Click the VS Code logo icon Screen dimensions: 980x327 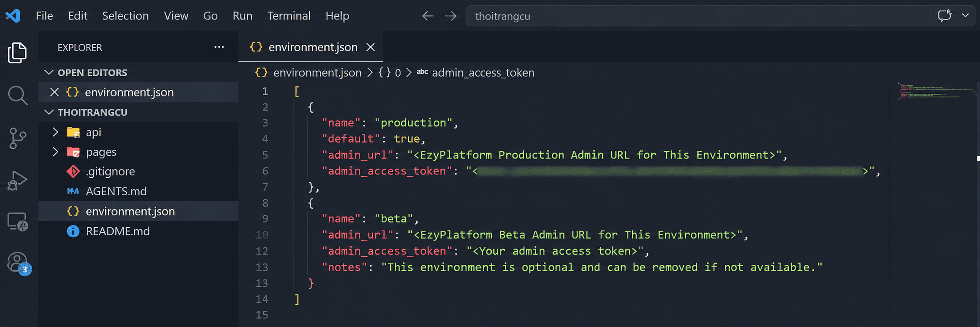(x=13, y=16)
